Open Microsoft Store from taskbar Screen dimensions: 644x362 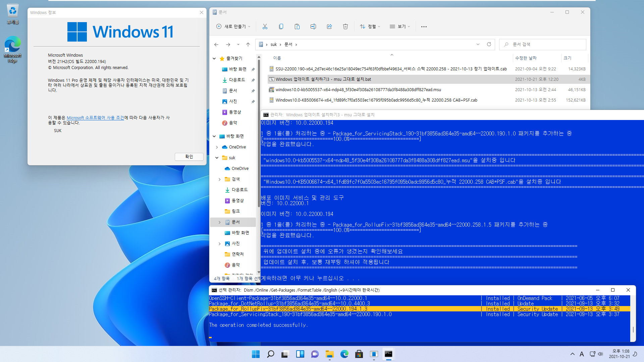[x=359, y=354]
